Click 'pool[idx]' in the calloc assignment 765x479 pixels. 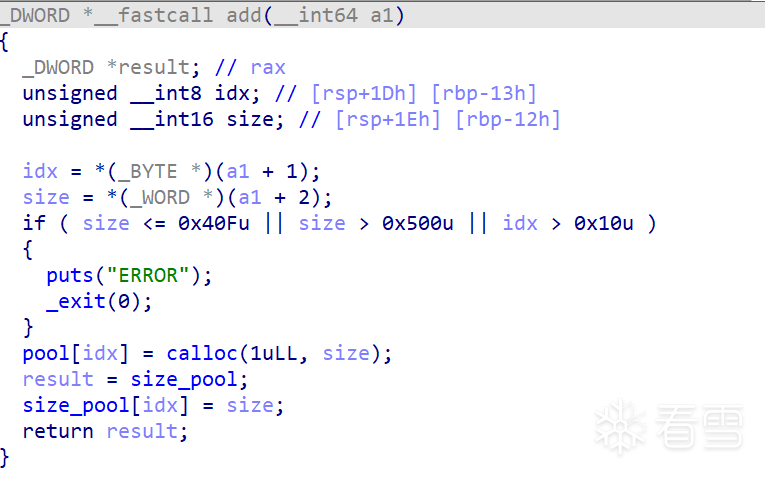(x=76, y=353)
